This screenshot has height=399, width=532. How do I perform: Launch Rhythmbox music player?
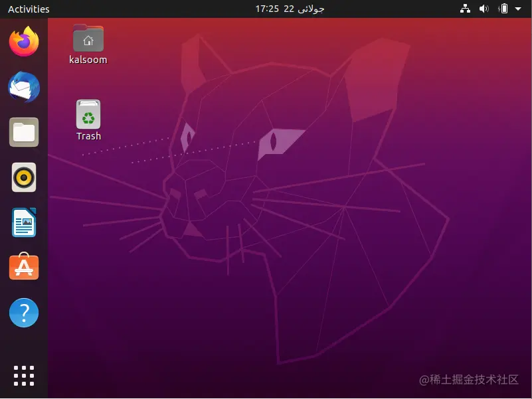(24, 177)
